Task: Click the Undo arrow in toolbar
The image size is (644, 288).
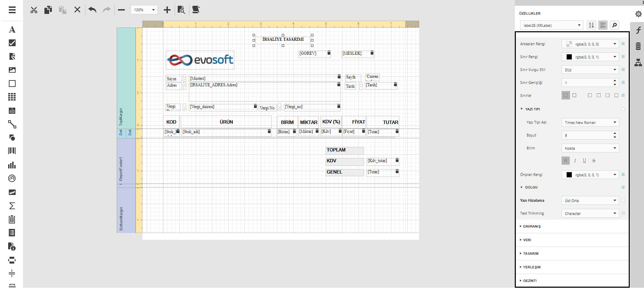Action: (92, 10)
